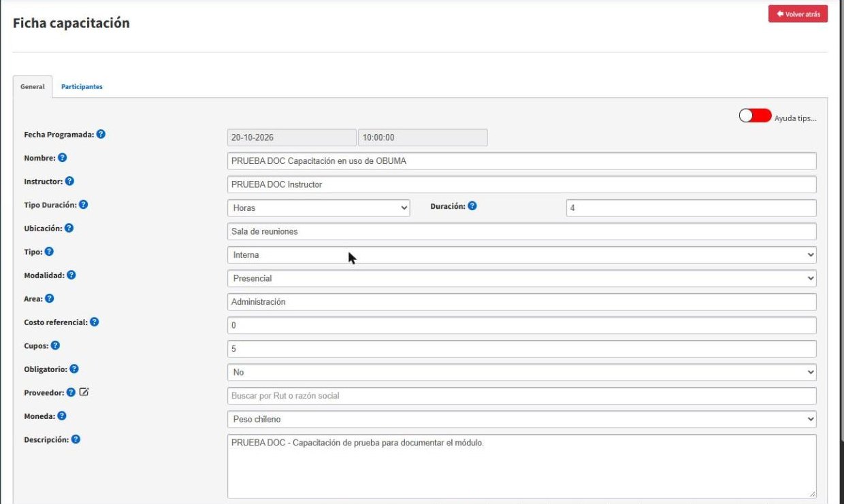Click the Cupos input with value 5
This screenshot has width=844, height=504.
click(521, 349)
